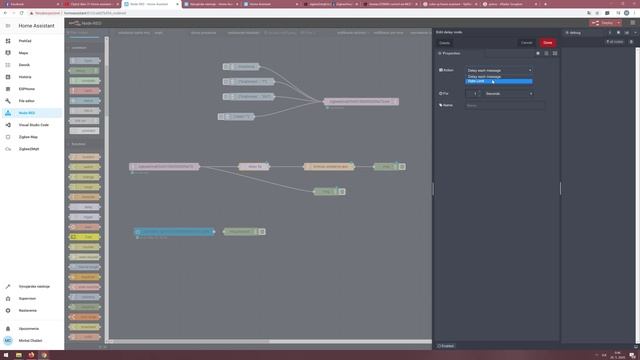Show node description icon in Properties
Image resolution: width=640 pixels, height=360 pixels.
coord(547,53)
